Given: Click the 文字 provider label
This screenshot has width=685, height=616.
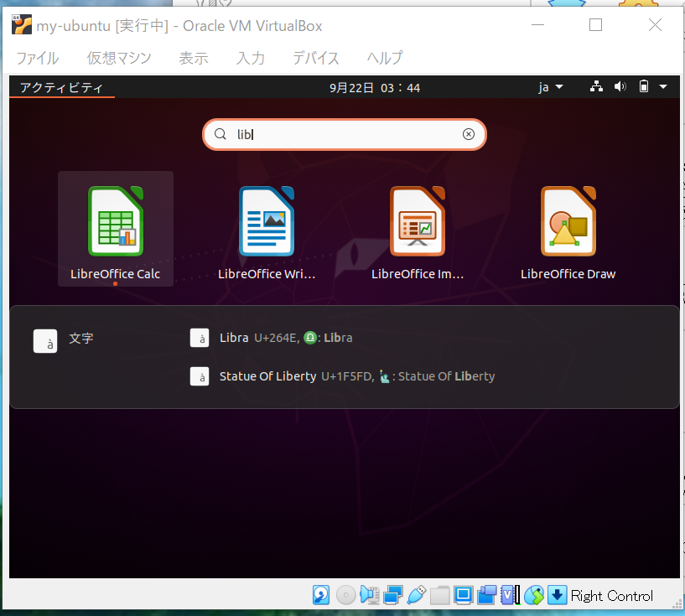Looking at the screenshot, I should [x=81, y=338].
